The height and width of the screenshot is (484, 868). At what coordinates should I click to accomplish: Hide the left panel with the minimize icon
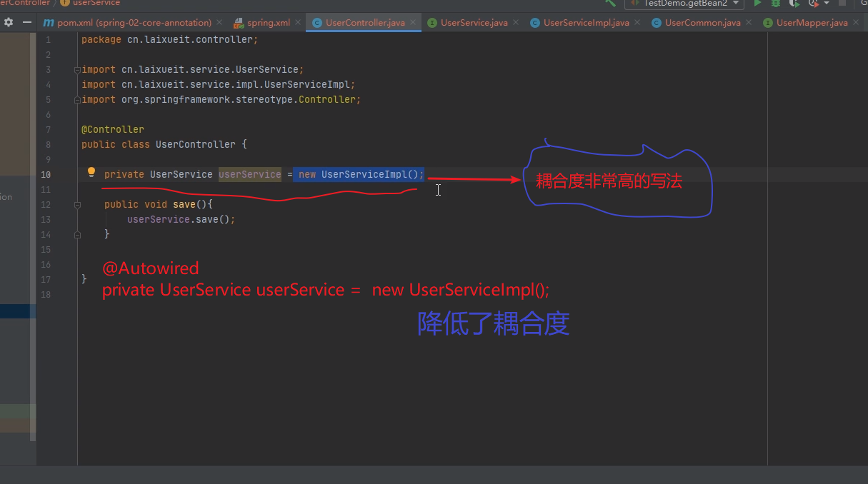[x=26, y=22]
